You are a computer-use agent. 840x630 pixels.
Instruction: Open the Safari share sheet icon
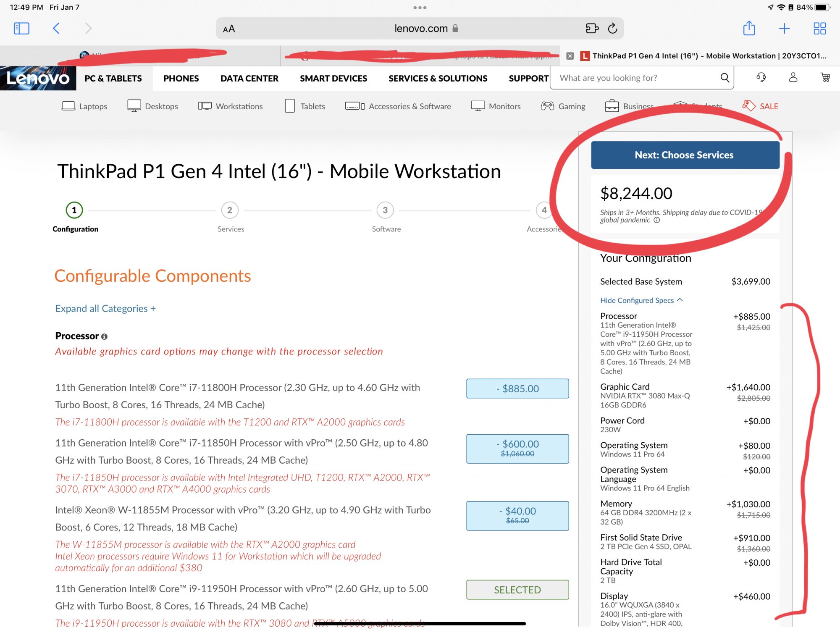[x=749, y=29]
